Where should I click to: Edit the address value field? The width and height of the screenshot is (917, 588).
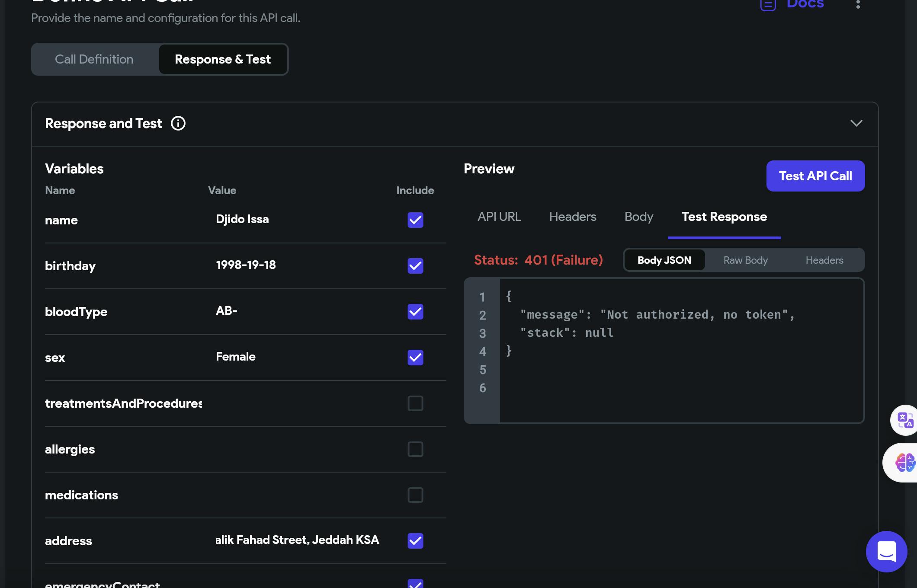coord(298,540)
